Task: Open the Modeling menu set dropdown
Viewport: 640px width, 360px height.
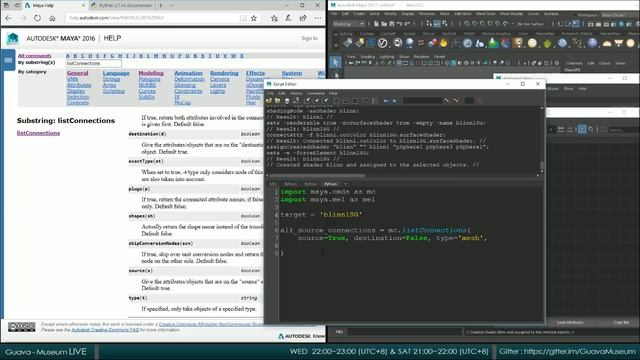Action: 349,24
